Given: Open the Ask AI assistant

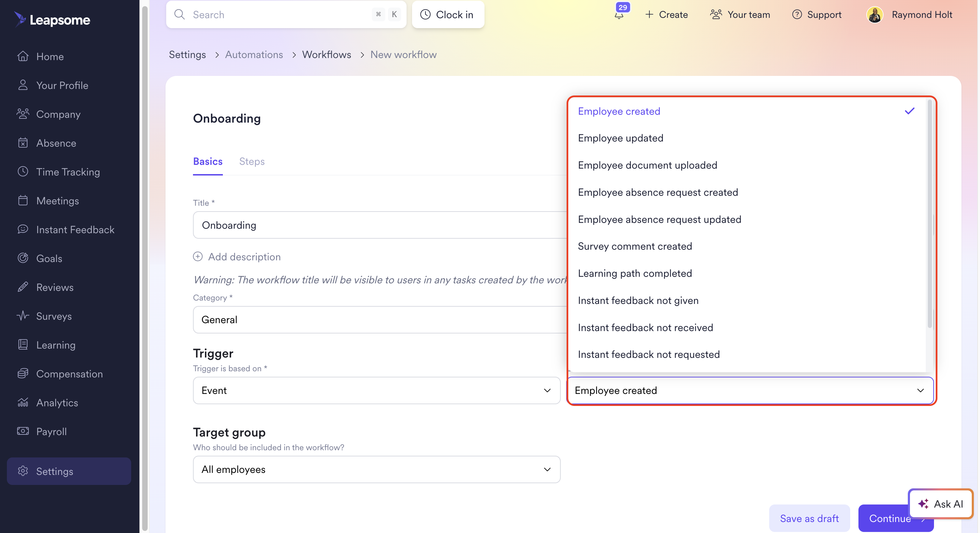Looking at the screenshot, I should tap(940, 504).
